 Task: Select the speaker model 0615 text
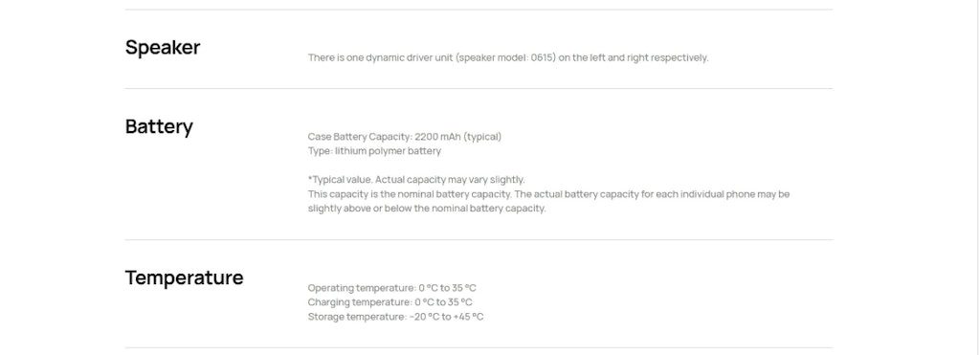(505, 57)
